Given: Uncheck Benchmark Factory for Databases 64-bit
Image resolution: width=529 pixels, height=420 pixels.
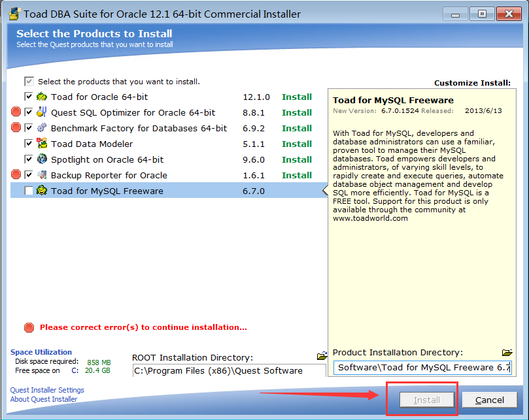Looking at the screenshot, I should pyautogui.click(x=29, y=128).
